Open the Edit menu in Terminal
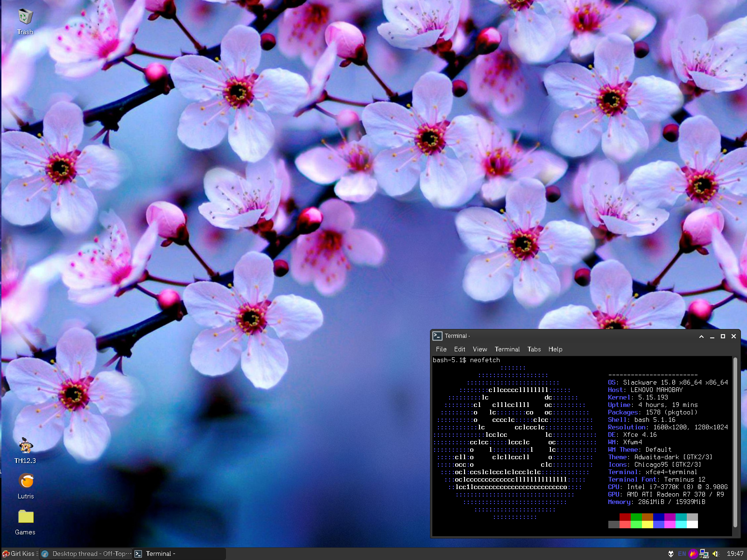Image resolution: width=747 pixels, height=560 pixels. coord(459,349)
